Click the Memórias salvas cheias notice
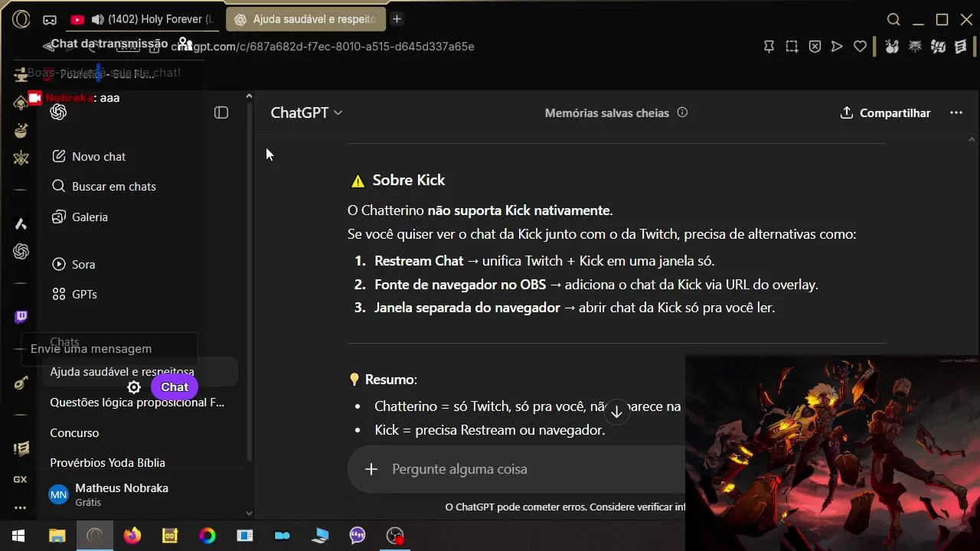The width and height of the screenshot is (980, 551). point(607,112)
